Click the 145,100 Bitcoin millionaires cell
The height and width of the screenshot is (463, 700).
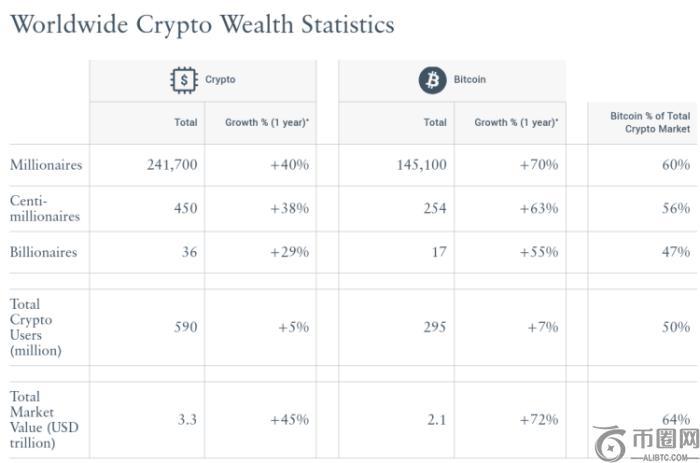tap(422, 164)
